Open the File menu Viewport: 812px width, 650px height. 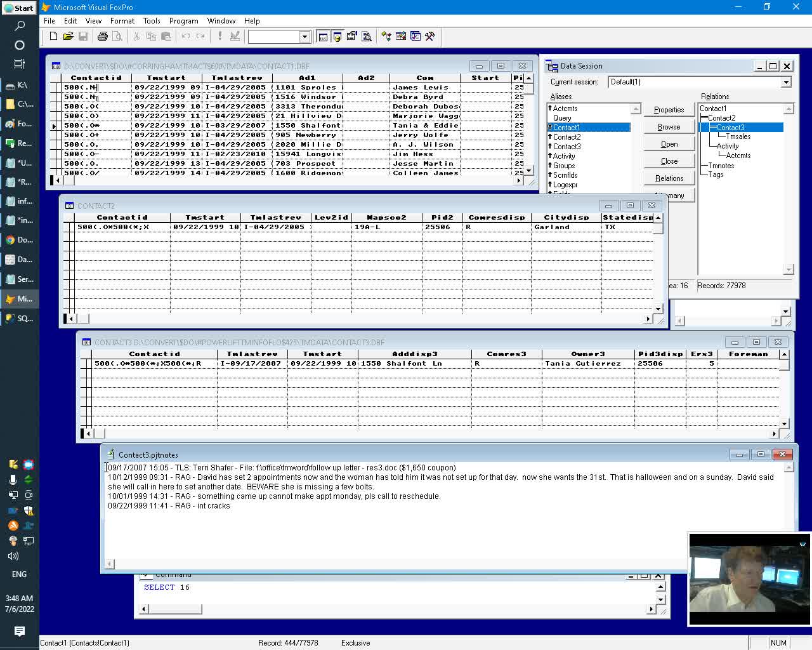coord(49,21)
